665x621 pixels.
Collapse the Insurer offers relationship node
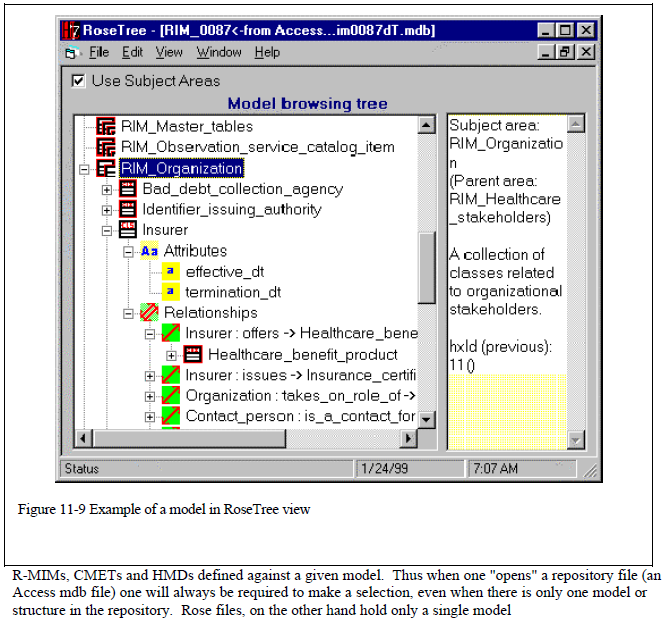(x=150, y=334)
